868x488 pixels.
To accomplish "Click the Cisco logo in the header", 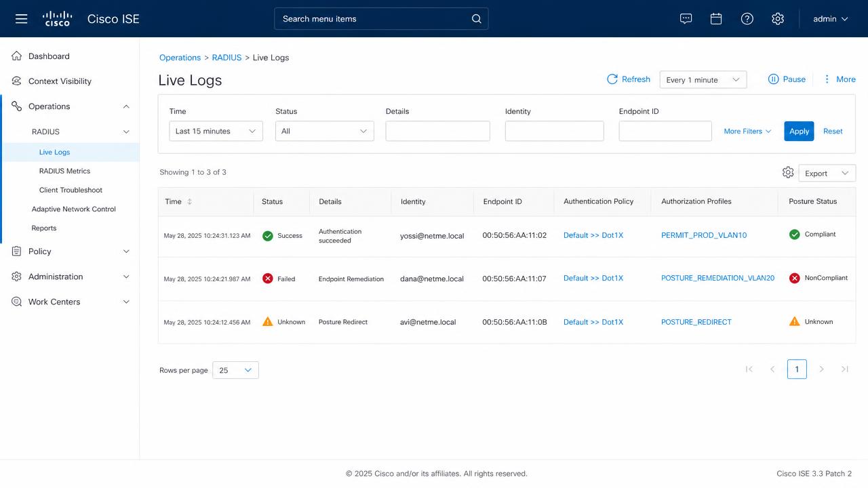I will coord(57,19).
